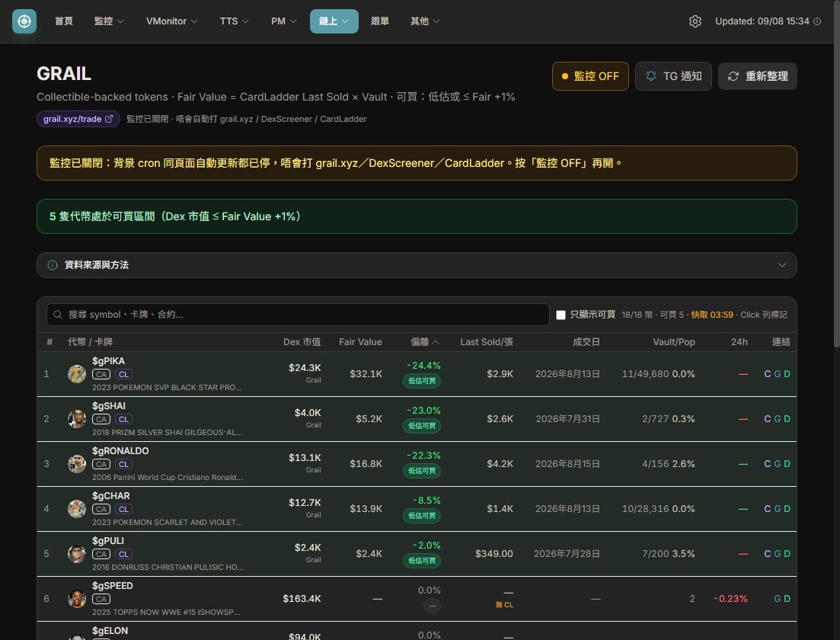Viewport: 840px width, 640px height.
Task: Click the $gRONALDO token avatar
Action: (x=77, y=464)
